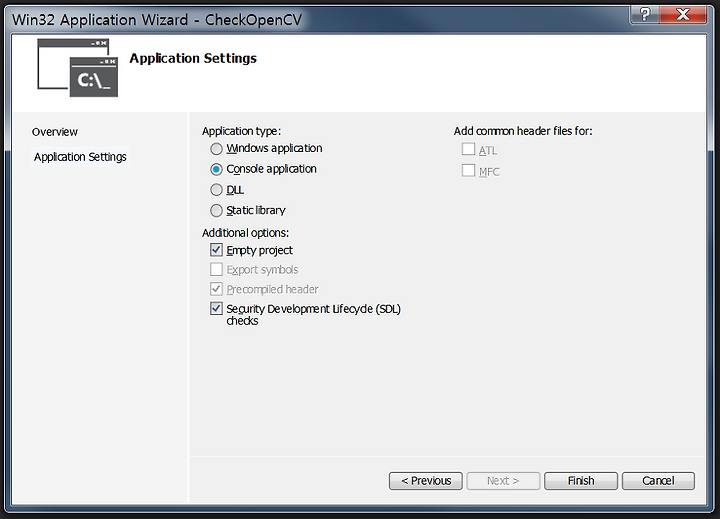Click the 'Application type:' label
The image size is (720, 519).
coord(241,131)
